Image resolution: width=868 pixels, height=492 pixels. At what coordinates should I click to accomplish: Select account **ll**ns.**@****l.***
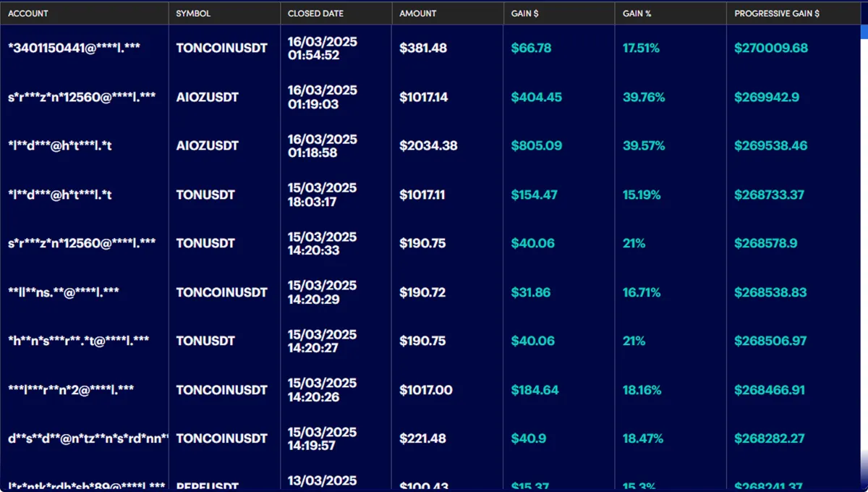point(64,292)
